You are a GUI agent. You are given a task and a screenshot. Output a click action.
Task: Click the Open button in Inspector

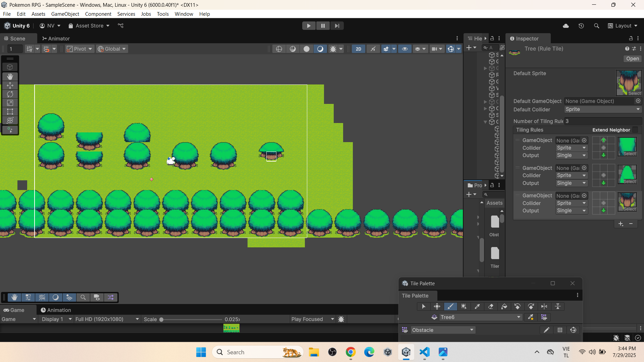(633, 59)
